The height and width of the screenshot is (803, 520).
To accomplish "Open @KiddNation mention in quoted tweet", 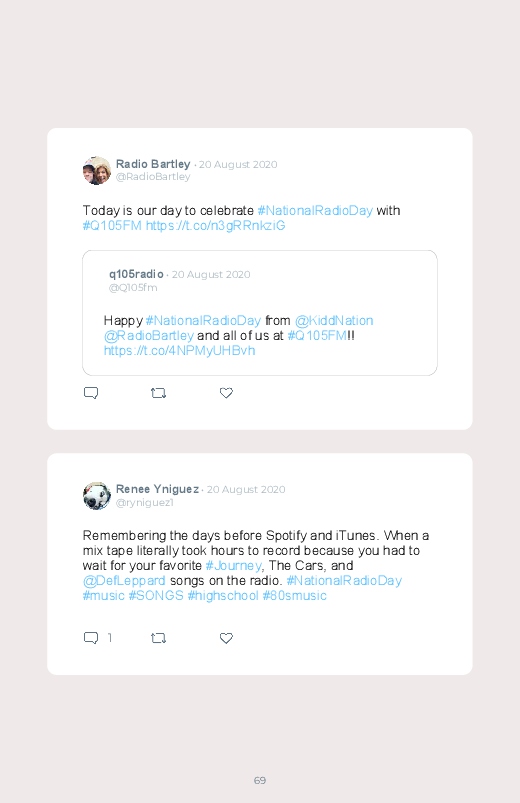I will [334, 321].
